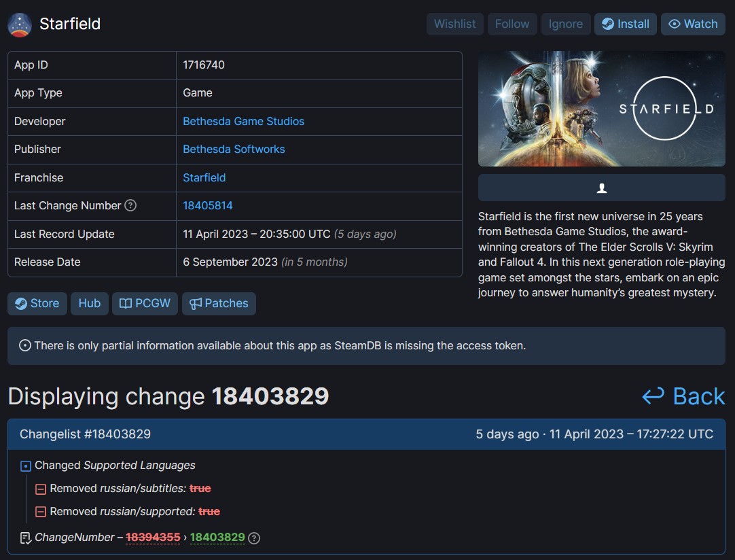Click help icon beside ChangeNumber 18403829
The height and width of the screenshot is (560, 735).
tap(254, 538)
